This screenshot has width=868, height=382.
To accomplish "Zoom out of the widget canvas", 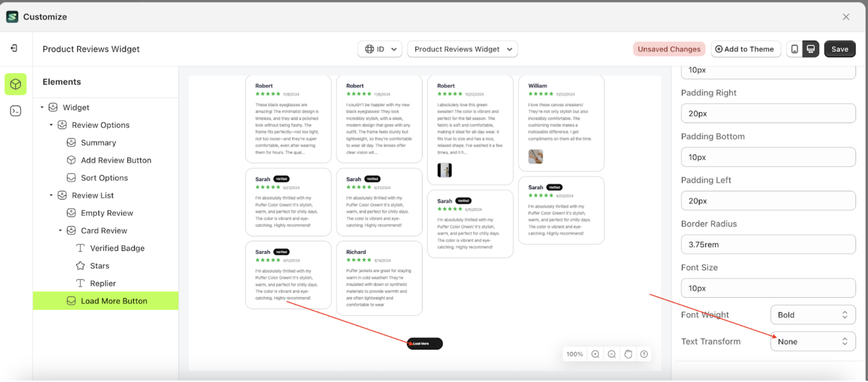I will pos(611,354).
